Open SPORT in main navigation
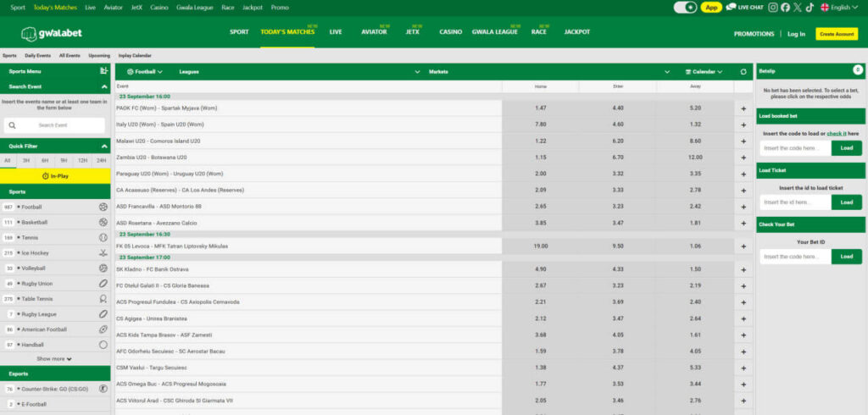The image size is (868, 415). click(239, 32)
